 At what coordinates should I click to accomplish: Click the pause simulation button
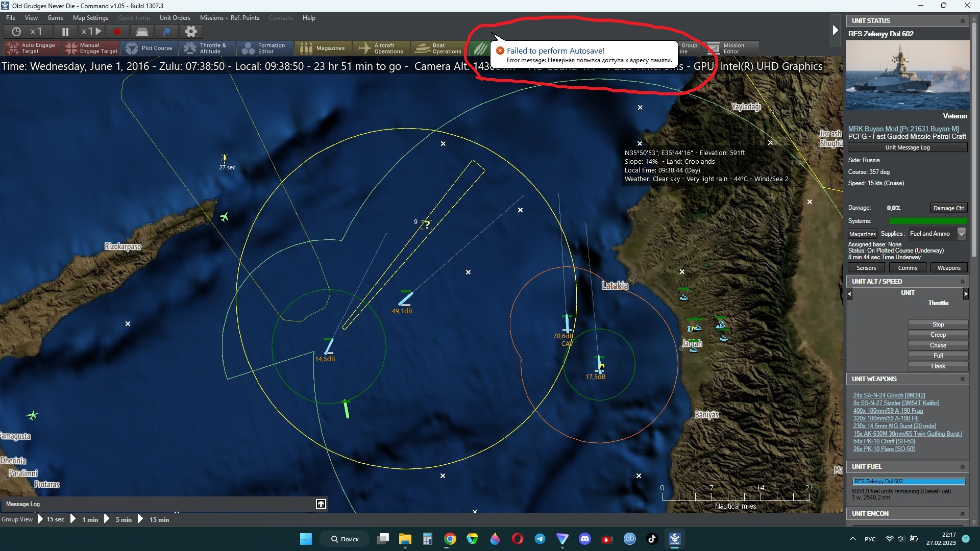tap(65, 32)
